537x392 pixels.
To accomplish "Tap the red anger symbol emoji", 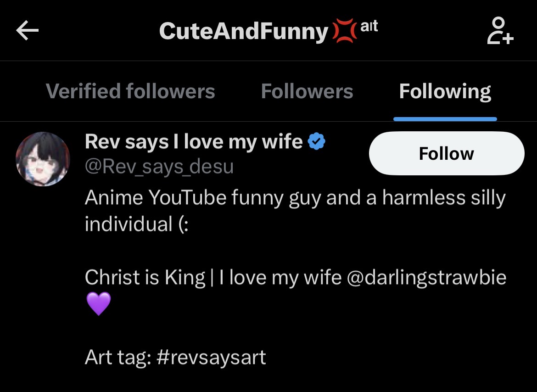I will click(344, 32).
